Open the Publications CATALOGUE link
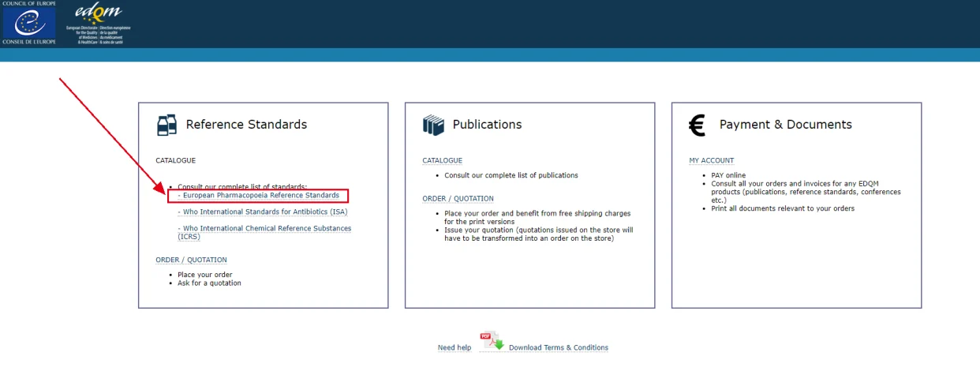Image resolution: width=980 pixels, height=371 pixels. click(x=442, y=160)
